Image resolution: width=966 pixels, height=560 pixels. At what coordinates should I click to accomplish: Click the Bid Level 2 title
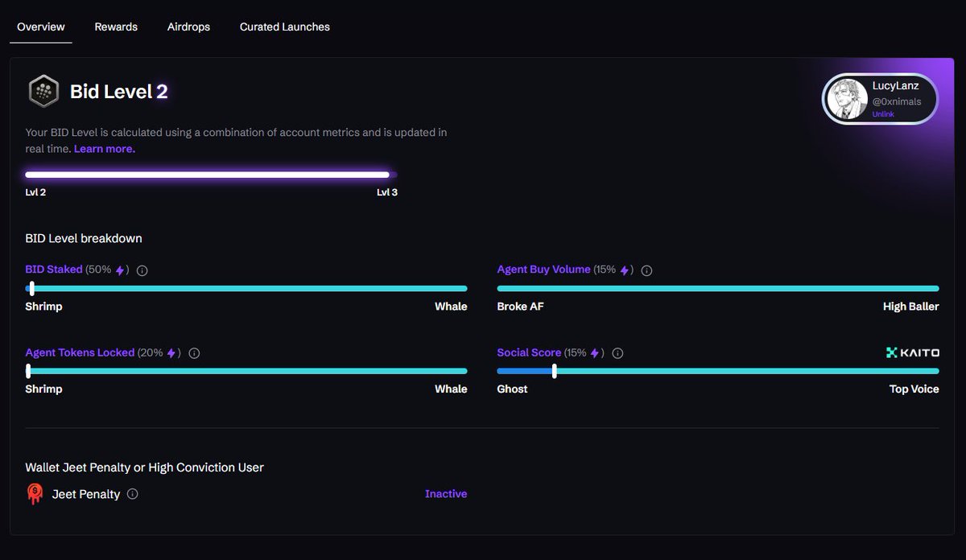119,92
